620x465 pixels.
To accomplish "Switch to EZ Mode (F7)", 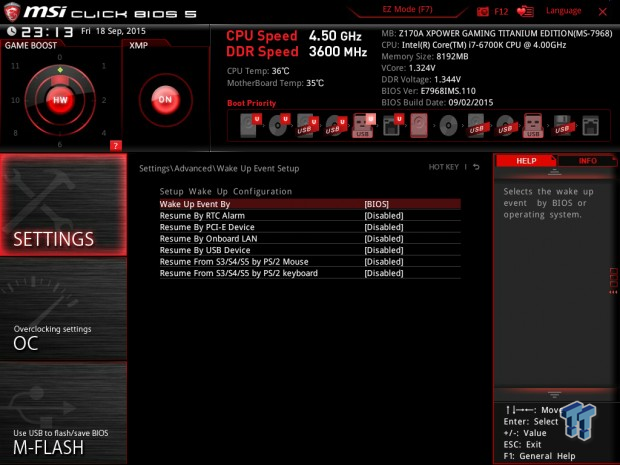I will [x=407, y=9].
